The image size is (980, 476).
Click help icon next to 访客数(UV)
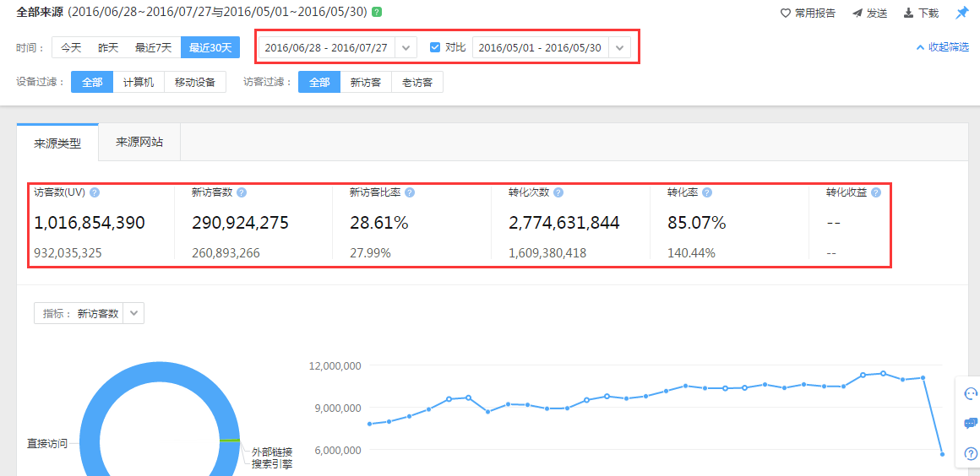pos(95,192)
